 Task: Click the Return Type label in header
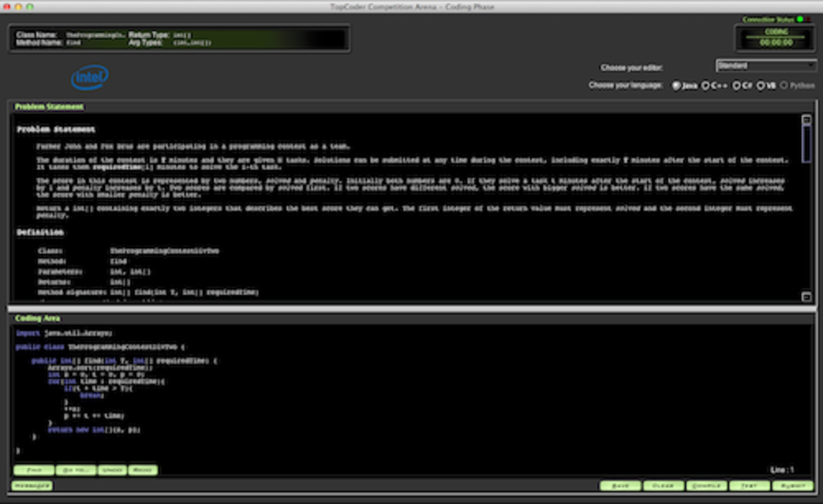coord(149,35)
